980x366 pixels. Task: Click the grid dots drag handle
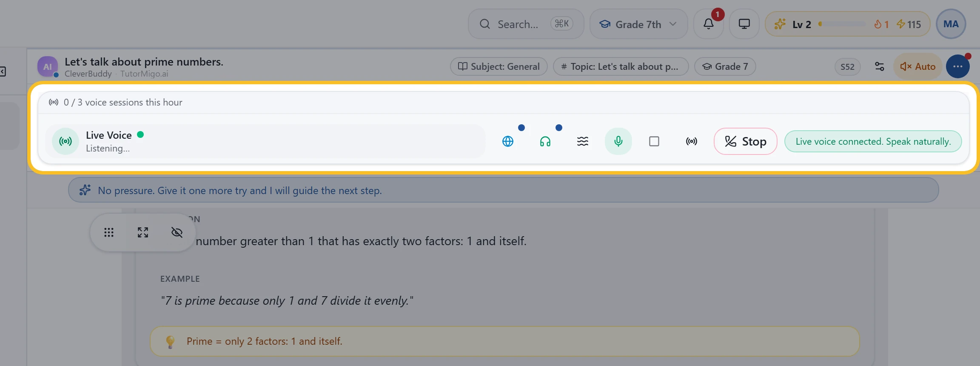[x=109, y=232]
